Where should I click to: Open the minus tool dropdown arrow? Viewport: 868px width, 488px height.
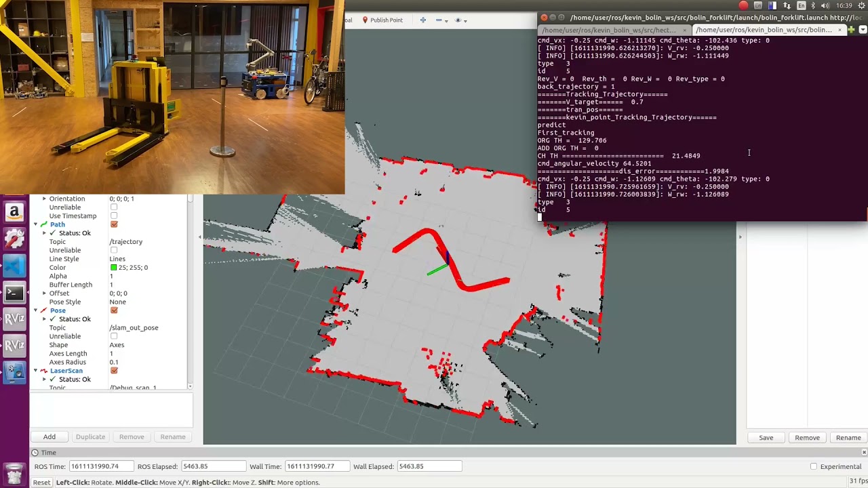coord(446,20)
